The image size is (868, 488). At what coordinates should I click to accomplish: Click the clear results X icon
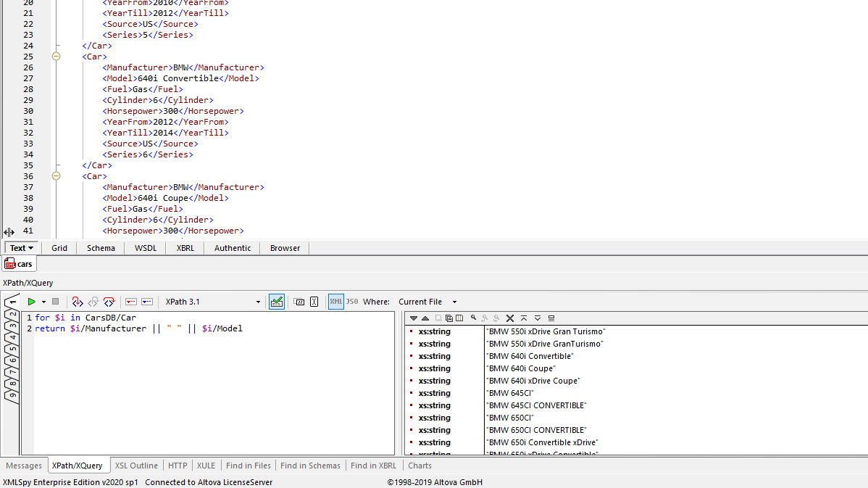point(509,318)
